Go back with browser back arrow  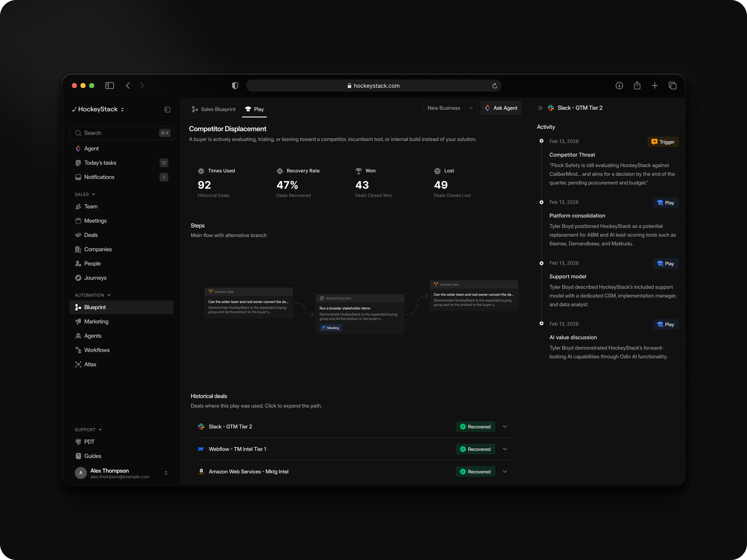tap(128, 86)
